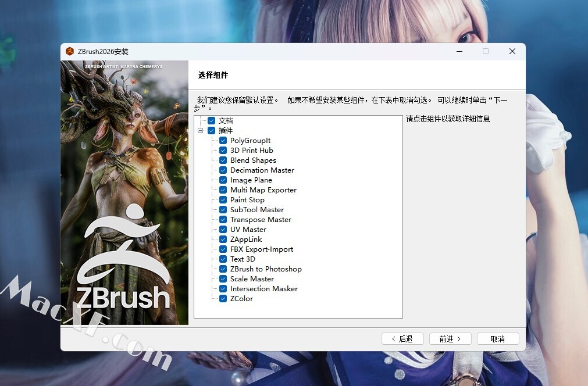Uncheck the PolyGroupIt plugin checkbox
The height and width of the screenshot is (386, 588).
click(223, 141)
